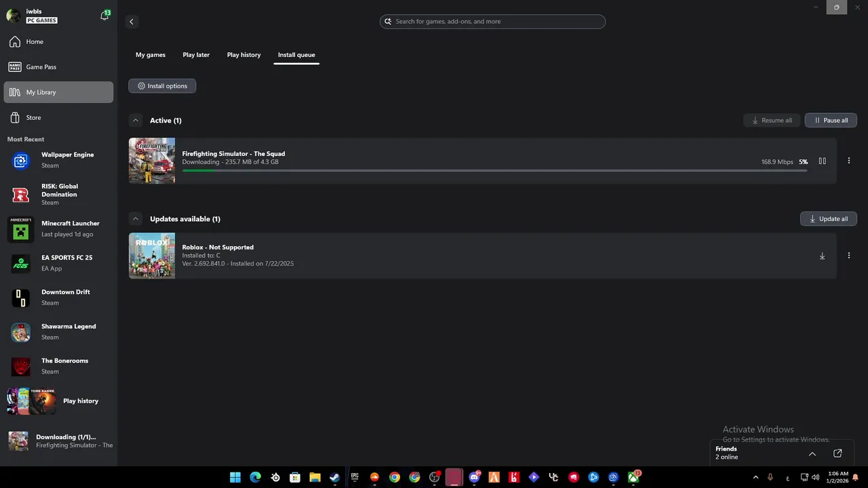This screenshot has height=488, width=868.
Task: Click the Firefighting Simulator - The Squad title
Action: click(233, 154)
